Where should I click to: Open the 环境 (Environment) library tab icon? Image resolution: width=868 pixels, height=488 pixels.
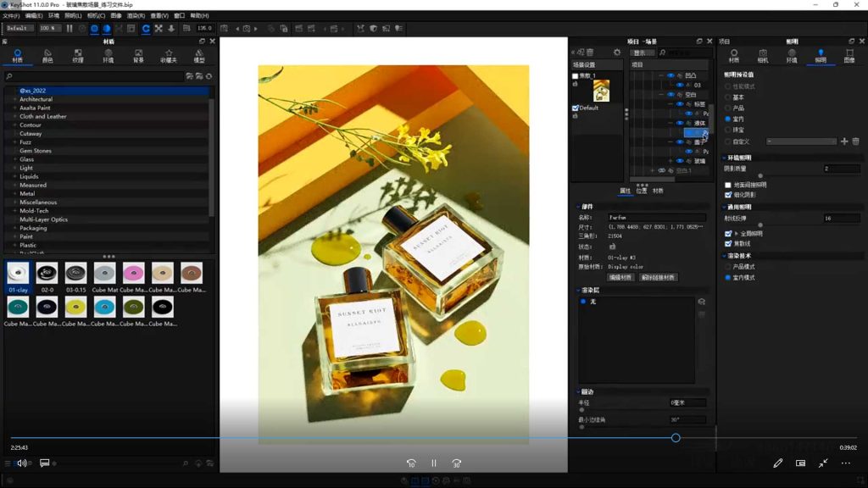(108, 55)
